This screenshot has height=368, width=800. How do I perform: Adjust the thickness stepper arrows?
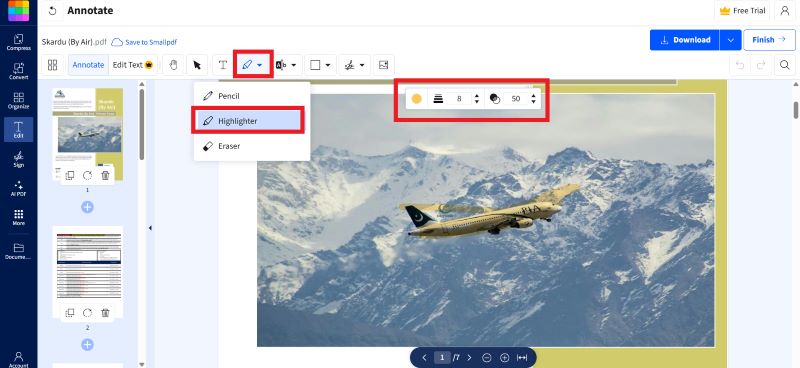pos(477,99)
